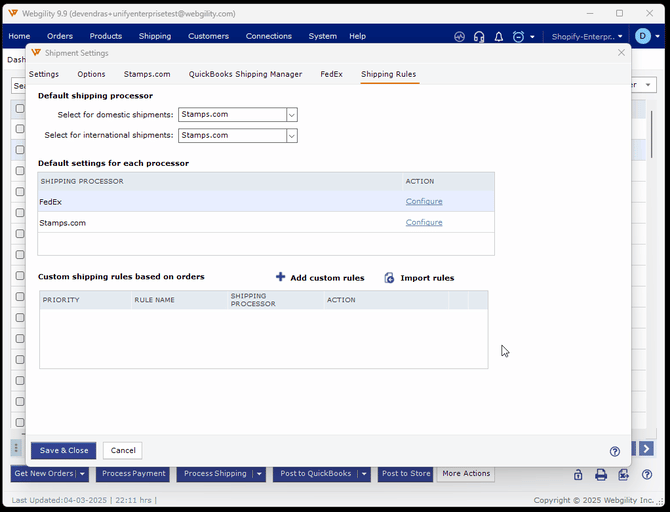Click Configure link for FedEx

click(x=424, y=202)
